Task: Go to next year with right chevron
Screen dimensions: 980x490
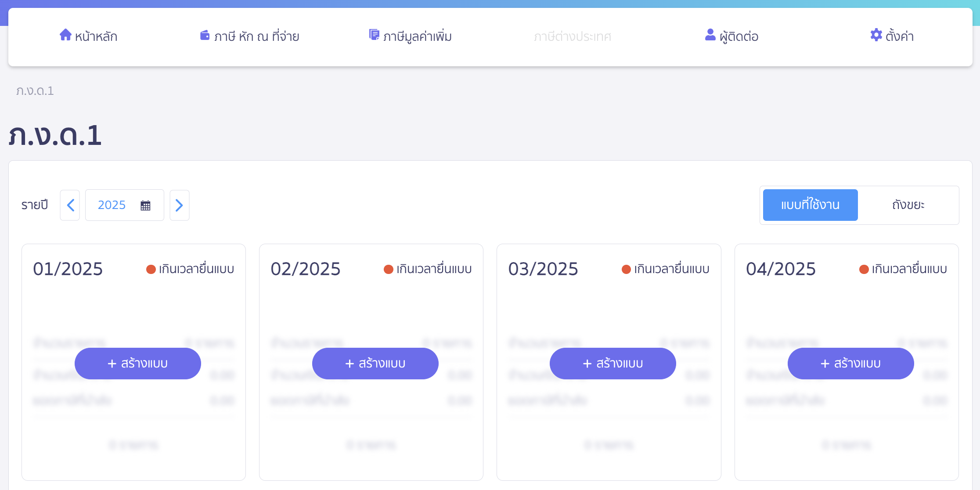Action: click(179, 205)
